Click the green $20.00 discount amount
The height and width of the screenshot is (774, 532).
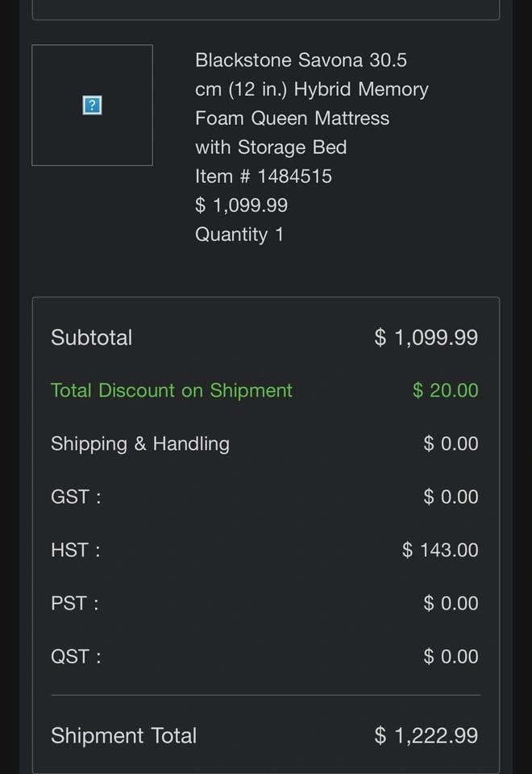(x=445, y=390)
